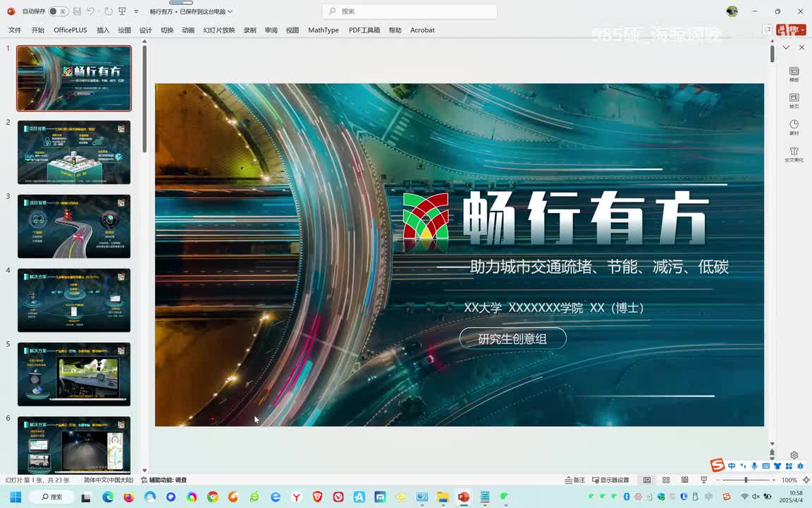812x508 pixels.
Task: Select slide 4 thumbnail 解决方案
Action: [74, 300]
